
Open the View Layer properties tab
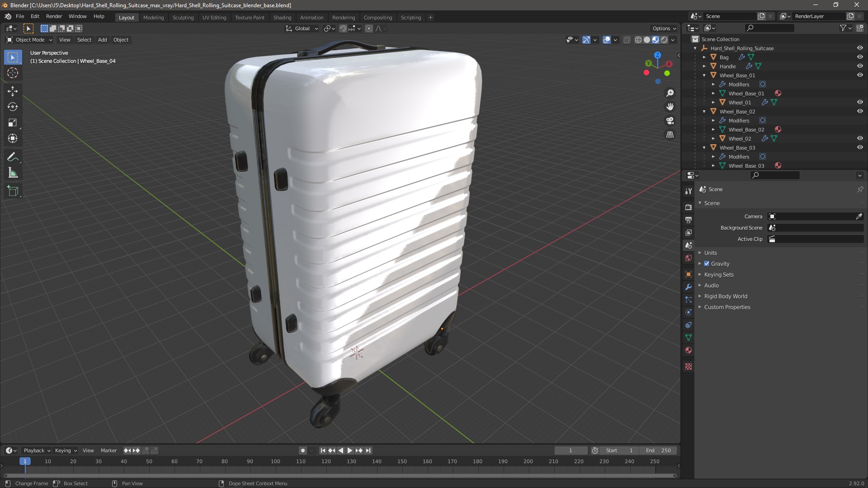click(x=689, y=233)
